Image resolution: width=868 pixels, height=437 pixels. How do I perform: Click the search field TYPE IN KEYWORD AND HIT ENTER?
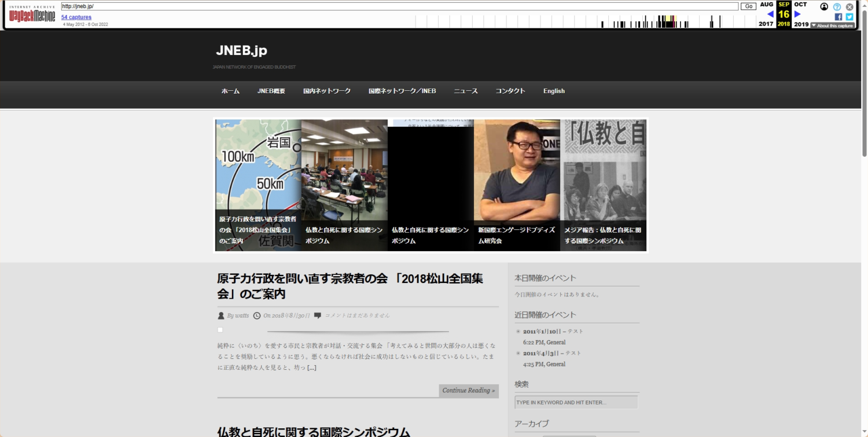(x=576, y=402)
